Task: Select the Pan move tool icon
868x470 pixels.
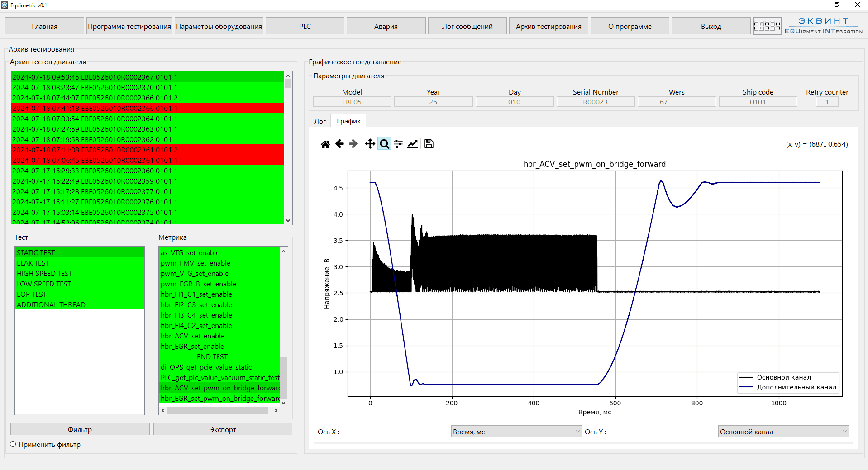Action: (370, 144)
